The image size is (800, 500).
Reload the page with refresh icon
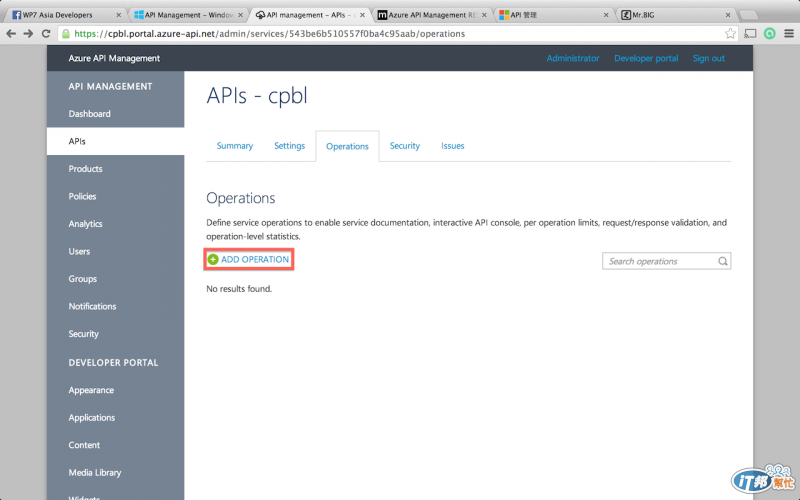click(46, 34)
